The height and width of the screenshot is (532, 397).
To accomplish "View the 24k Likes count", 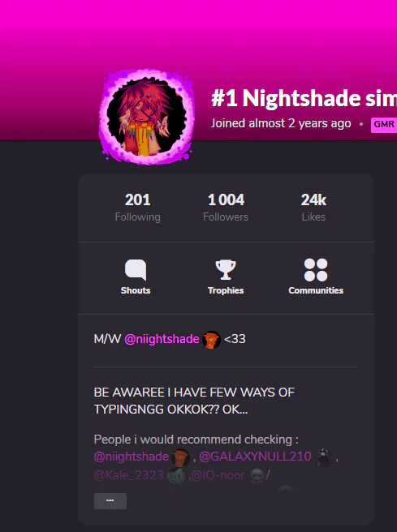I will (x=313, y=208).
